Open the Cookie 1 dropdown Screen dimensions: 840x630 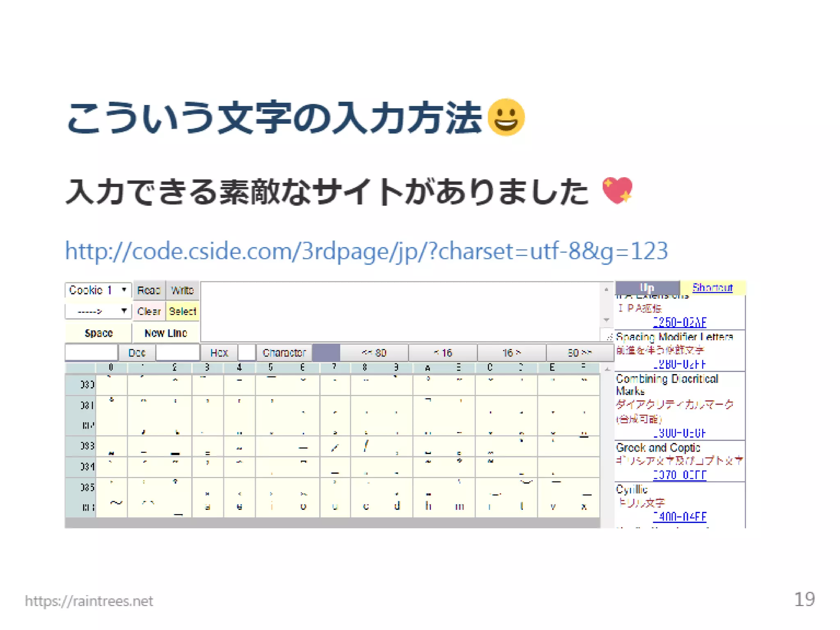coord(98,290)
